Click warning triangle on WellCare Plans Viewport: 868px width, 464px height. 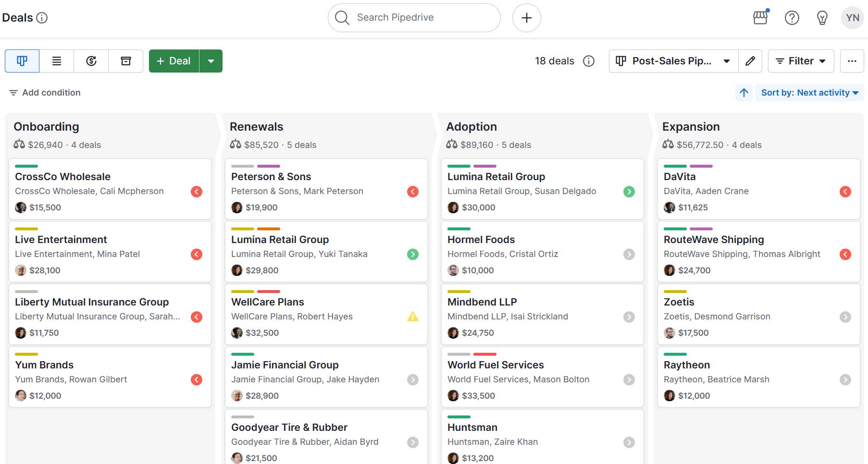click(x=413, y=317)
